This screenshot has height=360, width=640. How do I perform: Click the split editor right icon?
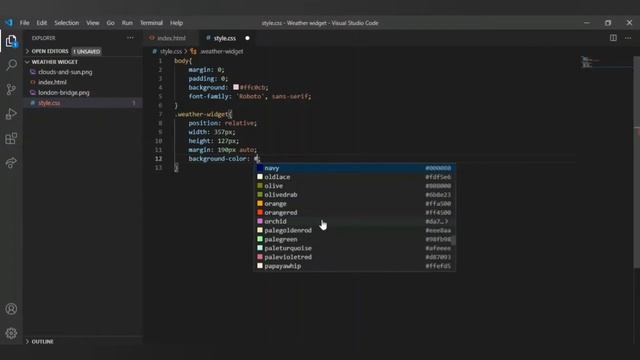pos(613,38)
